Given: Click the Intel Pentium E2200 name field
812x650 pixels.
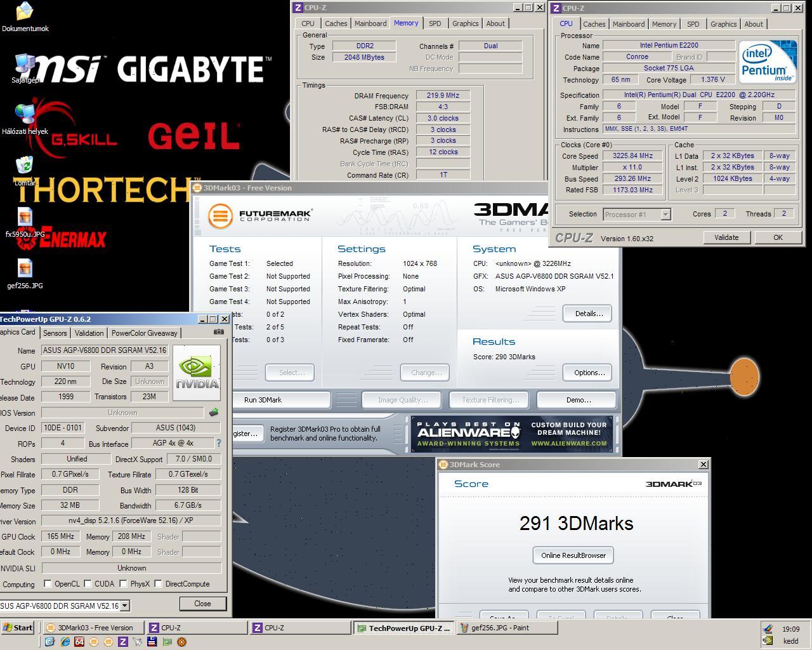Looking at the screenshot, I should [x=669, y=45].
